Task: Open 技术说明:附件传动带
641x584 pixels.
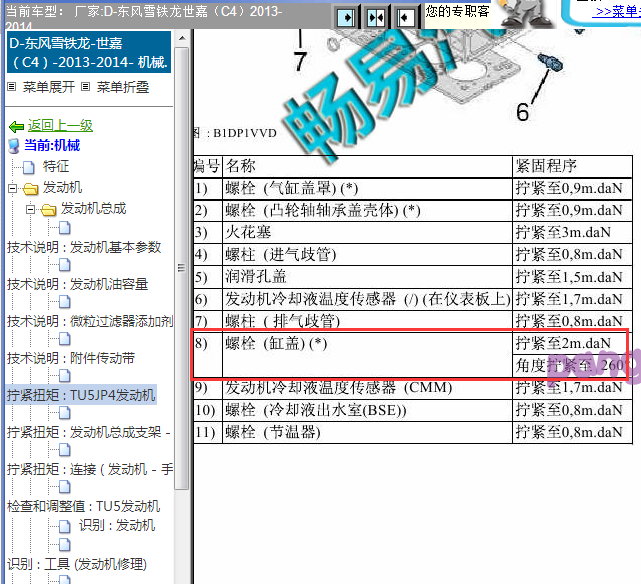Action: [71, 358]
